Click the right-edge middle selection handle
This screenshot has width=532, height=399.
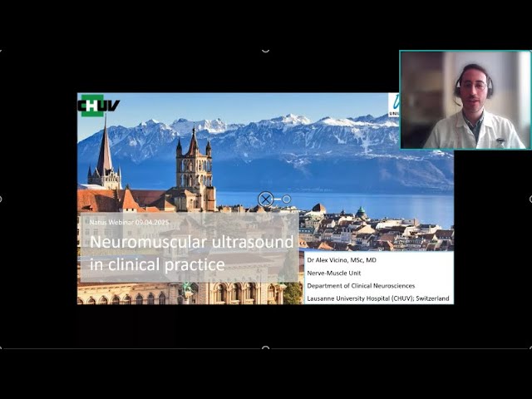coord(530,199)
